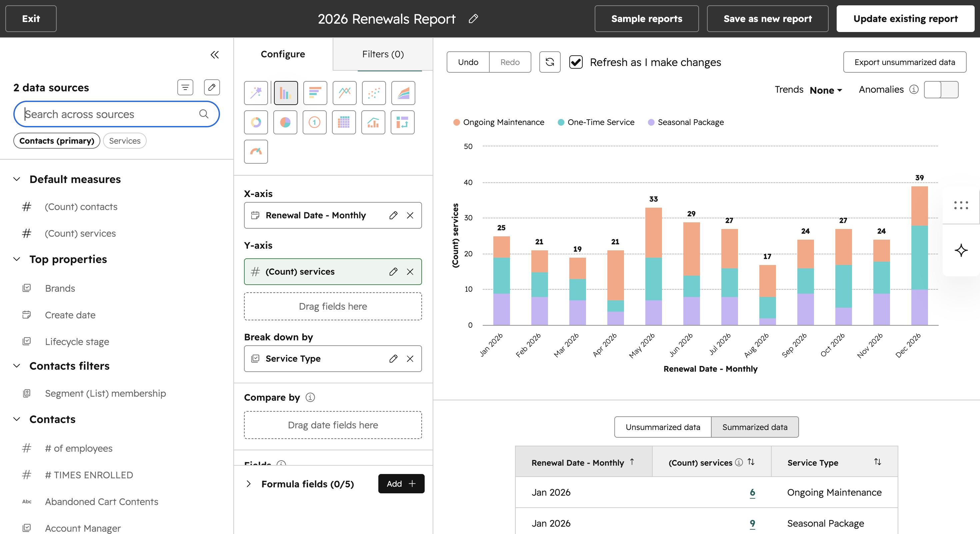Select the gauge chart type icon
This screenshot has width=980, height=534.
[x=256, y=151]
